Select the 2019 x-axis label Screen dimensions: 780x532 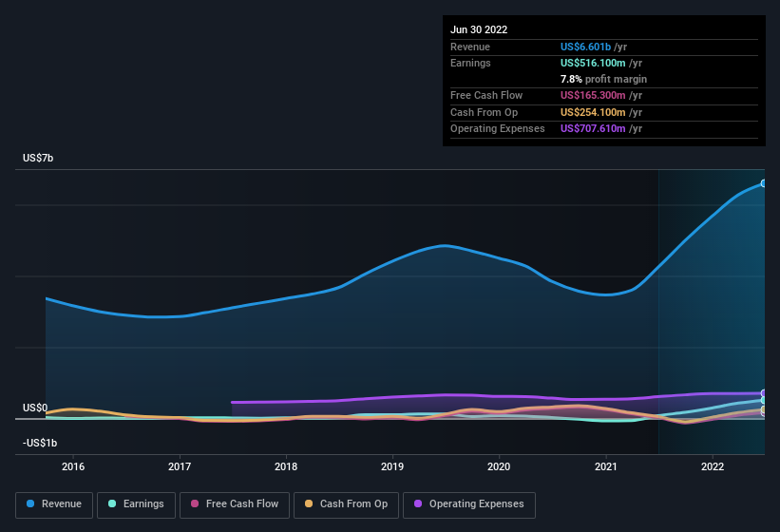click(x=392, y=466)
